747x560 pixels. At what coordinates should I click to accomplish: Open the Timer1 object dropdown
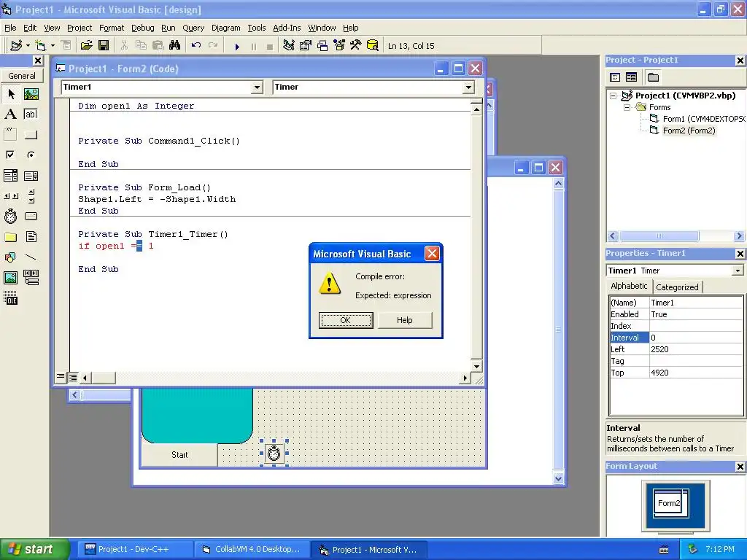pyautogui.click(x=258, y=87)
